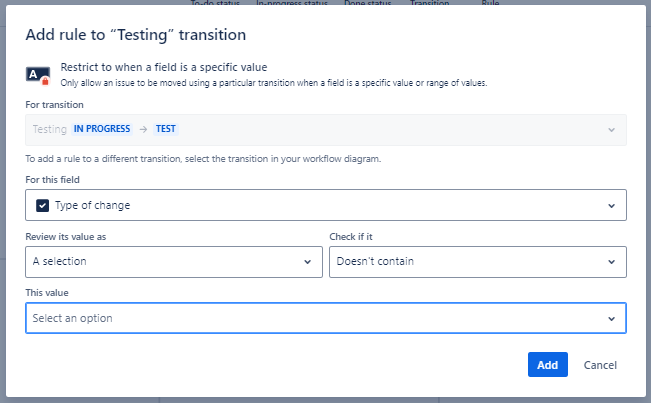Screen dimensions: 651x403
Task: Open the Select an option dropdown
Action: coord(325,318)
